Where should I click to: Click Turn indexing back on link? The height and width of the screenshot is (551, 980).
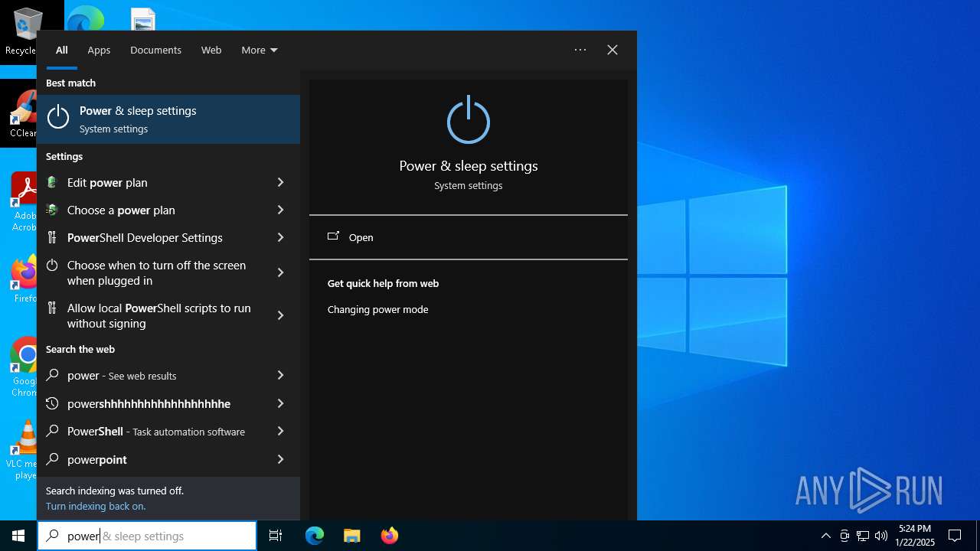pos(96,506)
